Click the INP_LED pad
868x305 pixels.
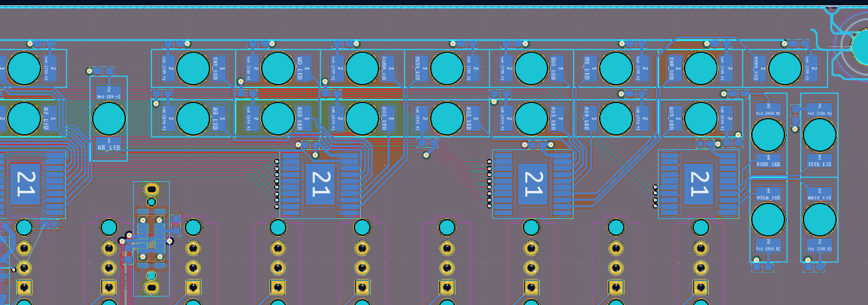(x=675, y=68)
